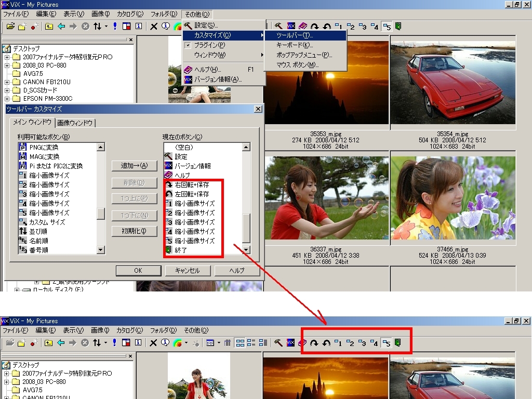This screenshot has width=532, height=399.
Task: Toggle thumbnail size 5 button in lower toolbar
Action: [x=386, y=343]
